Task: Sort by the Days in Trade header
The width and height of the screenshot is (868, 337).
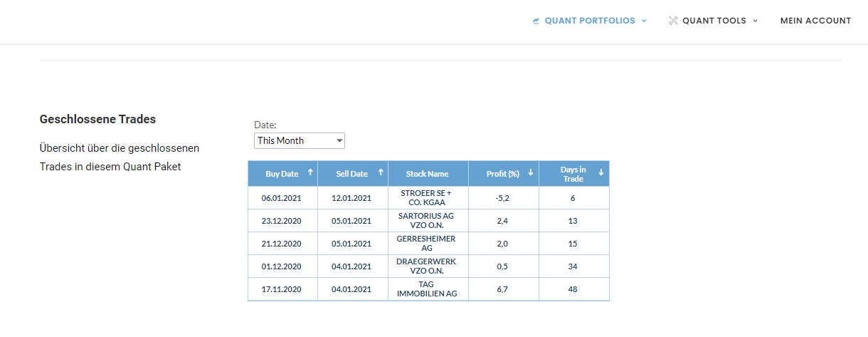Action: tap(573, 174)
